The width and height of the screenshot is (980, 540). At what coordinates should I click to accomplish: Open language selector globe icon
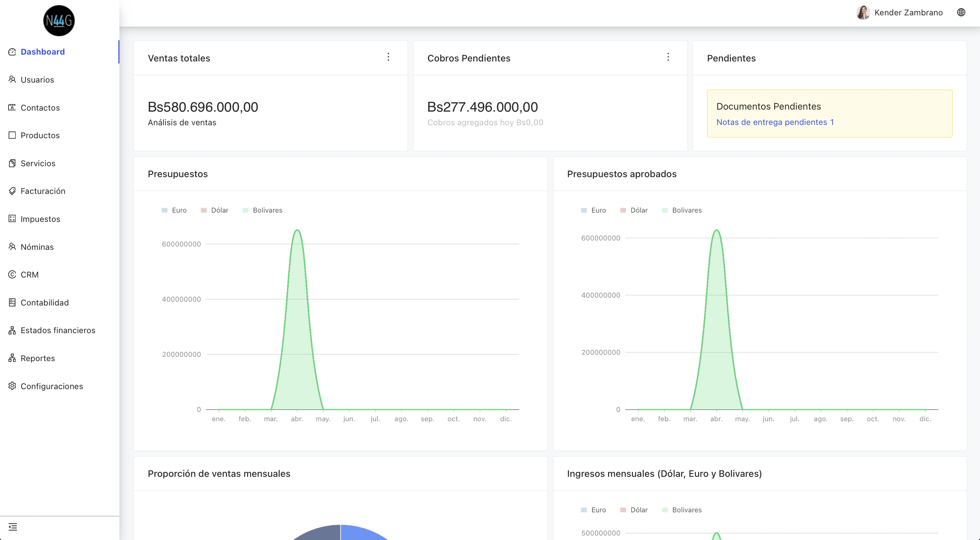[961, 13]
